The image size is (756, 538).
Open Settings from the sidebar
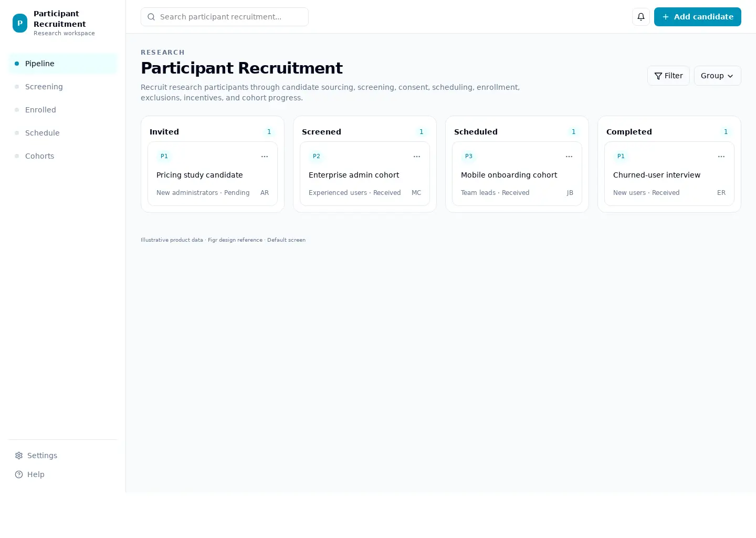[x=63, y=456]
